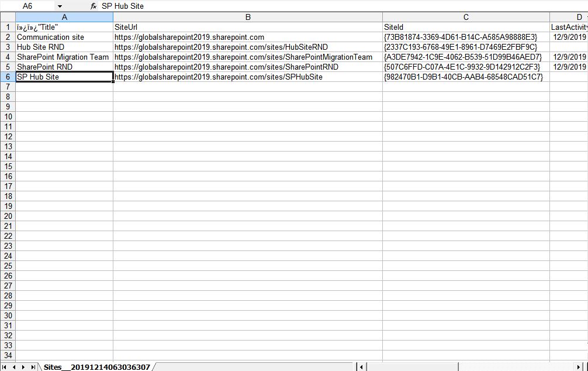588x371 pixels.
Task: Select row 6 header
Action: pyautogui.click(x=8, y=77)
